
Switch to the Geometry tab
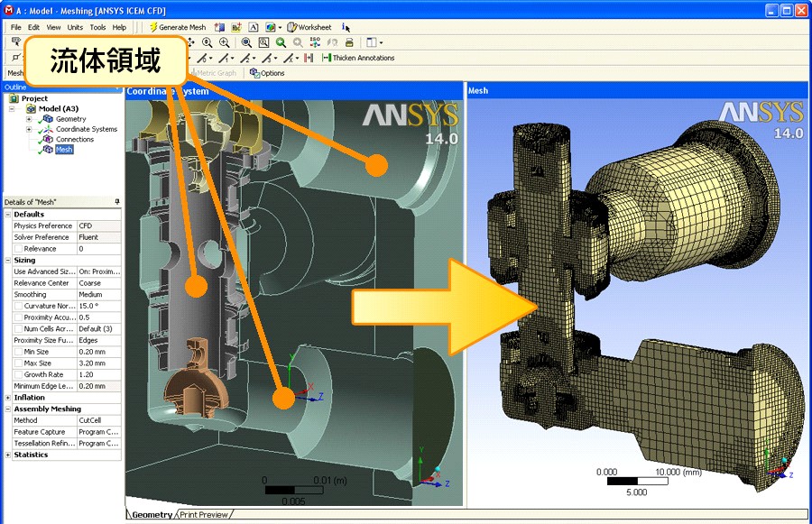(152, 515)
